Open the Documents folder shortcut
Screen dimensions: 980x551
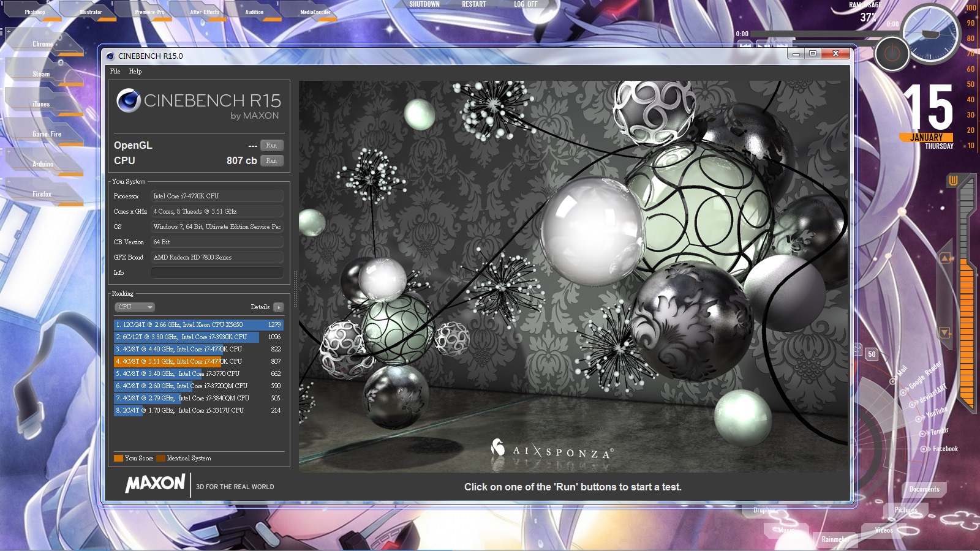tap(924, 489)
